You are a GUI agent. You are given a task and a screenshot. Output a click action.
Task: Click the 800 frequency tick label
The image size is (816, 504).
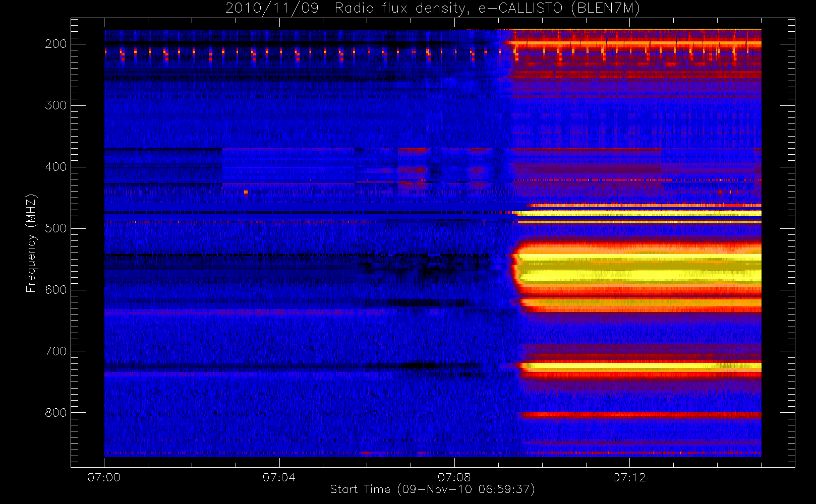coord(55,413)
